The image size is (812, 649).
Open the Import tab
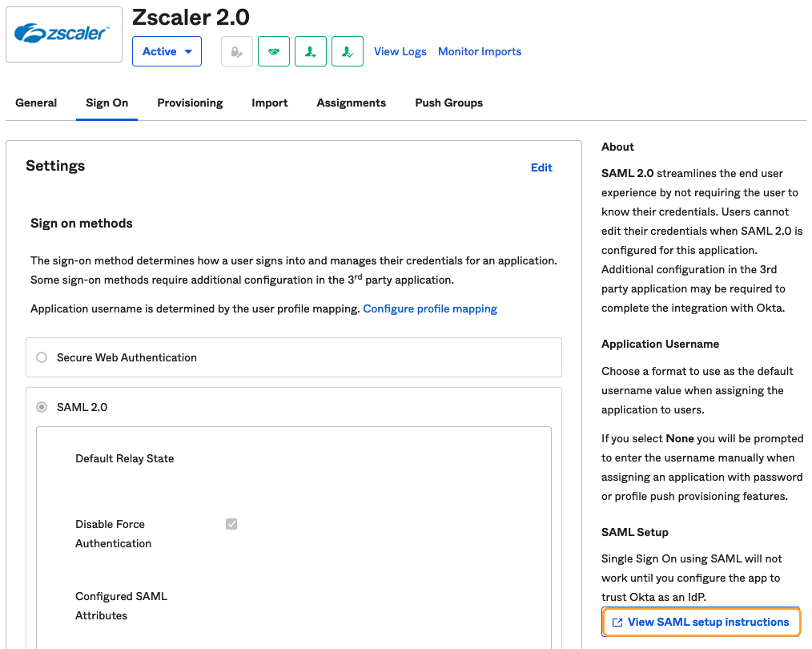pyautogui.click(x=270, y=103)
